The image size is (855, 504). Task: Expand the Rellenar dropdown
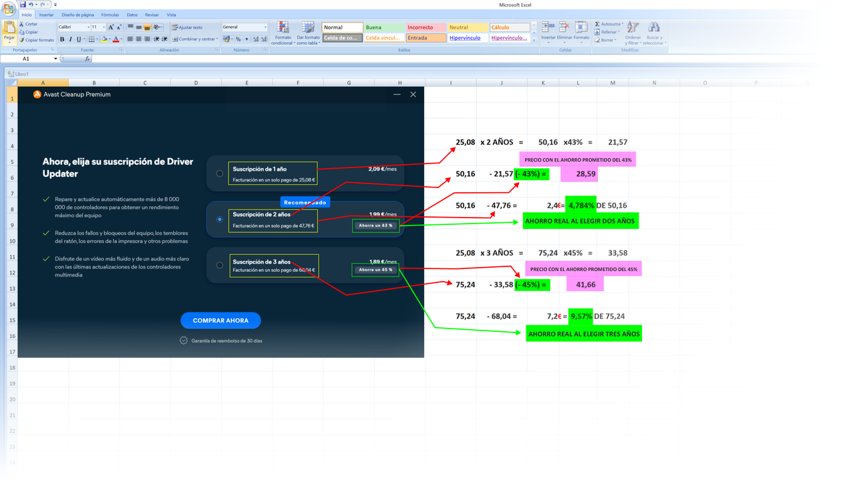coord(619,32)
